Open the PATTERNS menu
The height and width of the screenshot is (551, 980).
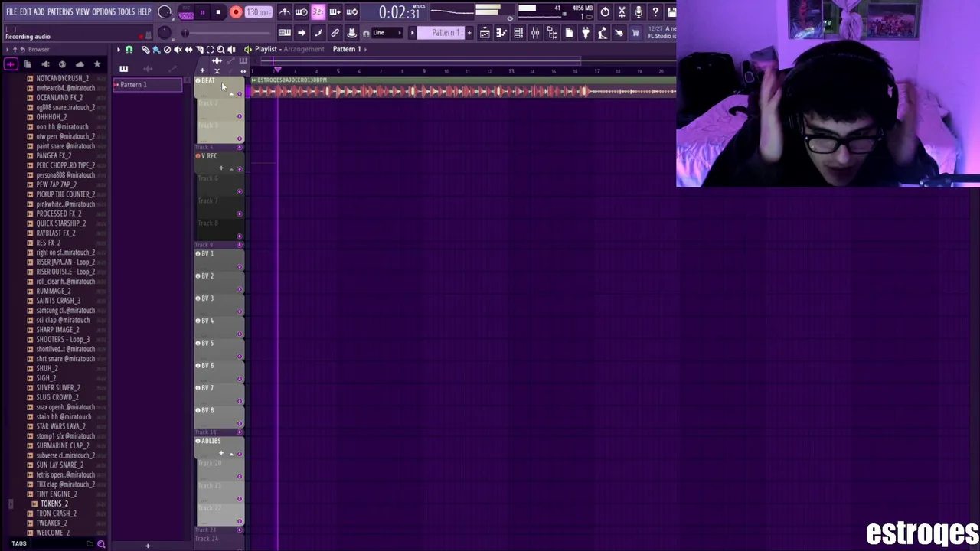pyautogui.click(x=60, y=12)
